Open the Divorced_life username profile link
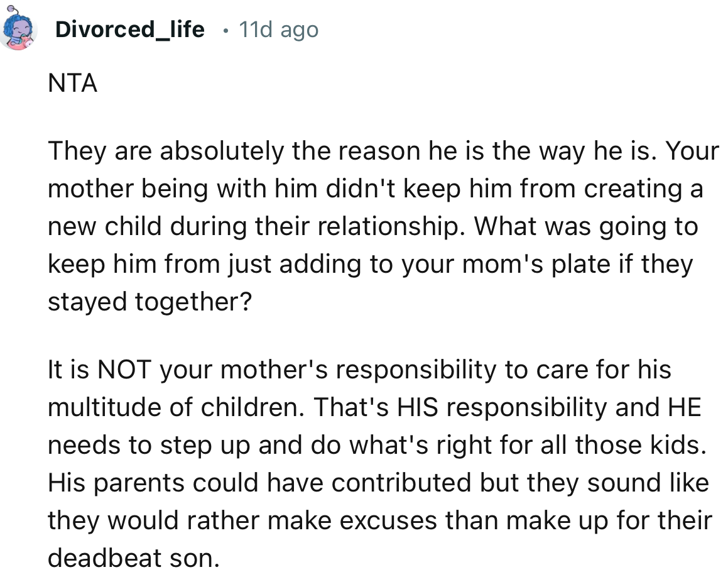Viewport: 728px width, 577px height. point(129,29)
